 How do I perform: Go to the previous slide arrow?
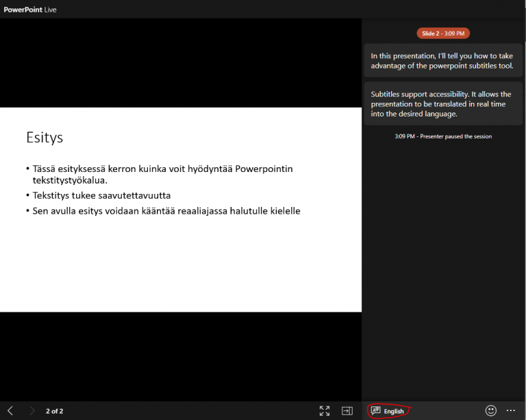coord(10,411)
